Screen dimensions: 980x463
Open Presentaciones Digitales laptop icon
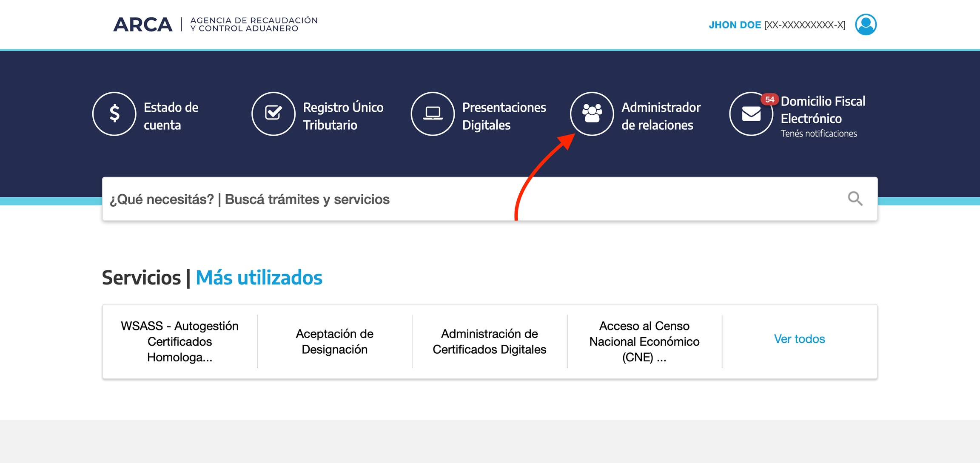click(433, 114)
